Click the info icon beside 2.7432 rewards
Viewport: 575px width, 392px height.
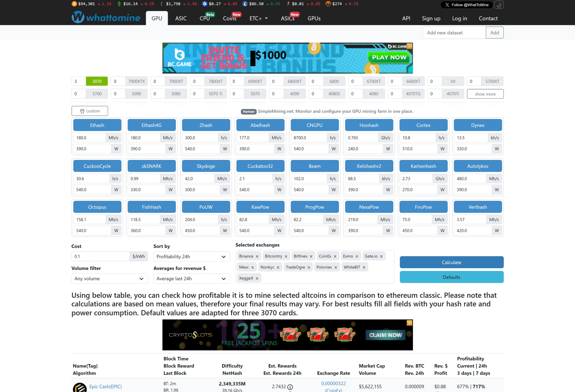tap(290, 387)
